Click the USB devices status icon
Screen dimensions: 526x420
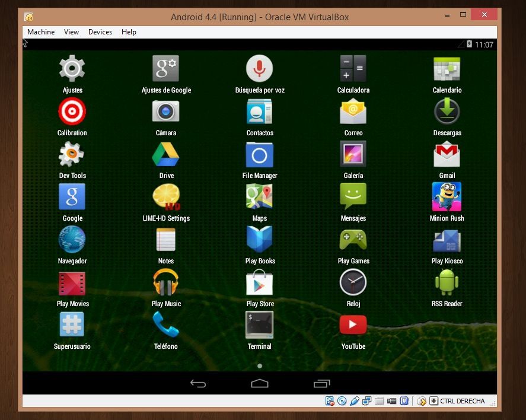coord(354,401)
